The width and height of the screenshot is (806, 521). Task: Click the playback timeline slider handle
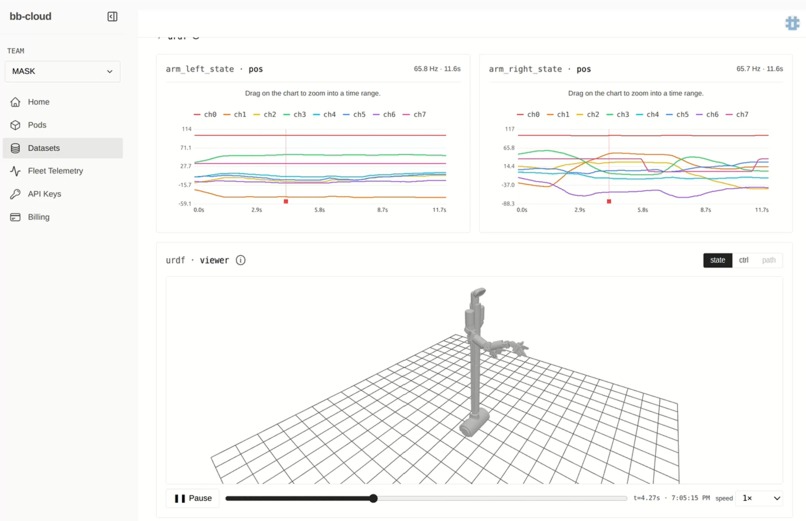(x=374, y=498)
